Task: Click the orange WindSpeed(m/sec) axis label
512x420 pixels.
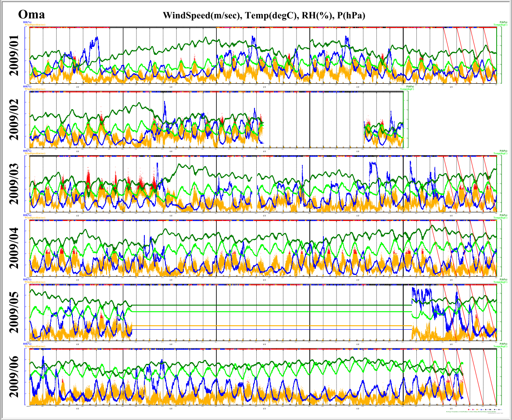Action: pos(35,25)
